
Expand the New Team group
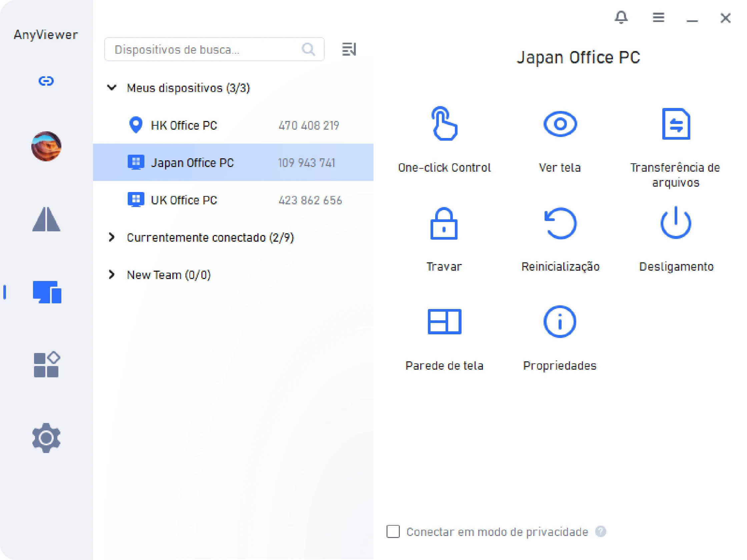pyautogui.click(x=112, y=274)
